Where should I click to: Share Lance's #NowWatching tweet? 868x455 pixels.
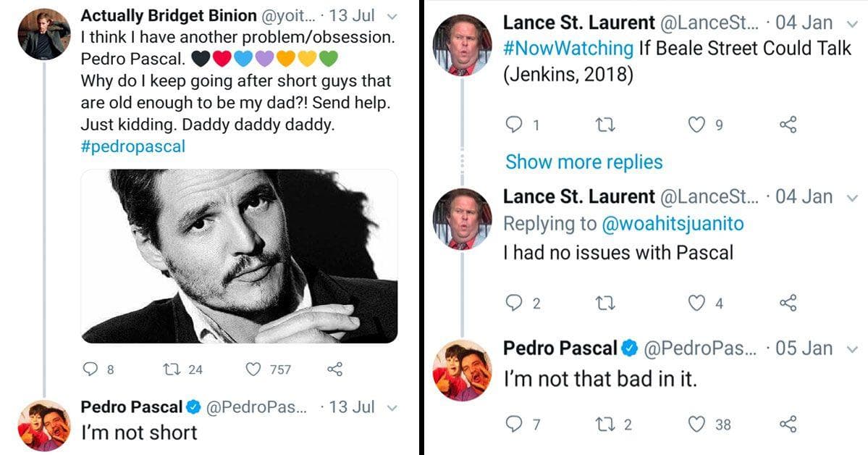(x=788, y=125)
